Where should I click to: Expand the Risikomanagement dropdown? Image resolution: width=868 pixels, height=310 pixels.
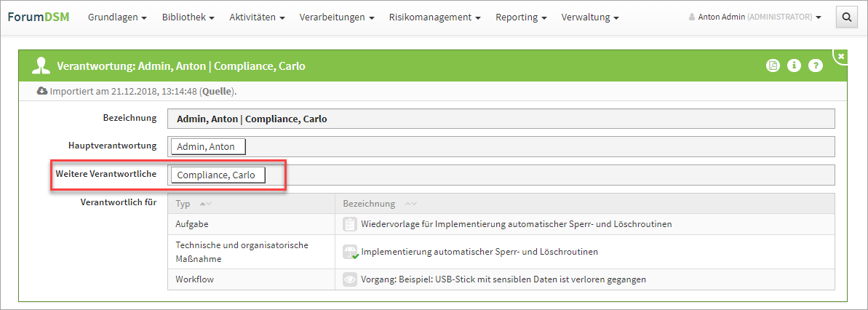tap(434, 17)
